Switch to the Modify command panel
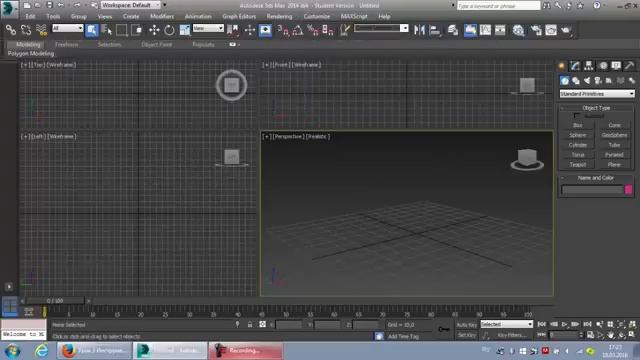Image resolution: width=640 pixels, height=360 pixels. tap(575, 65)
